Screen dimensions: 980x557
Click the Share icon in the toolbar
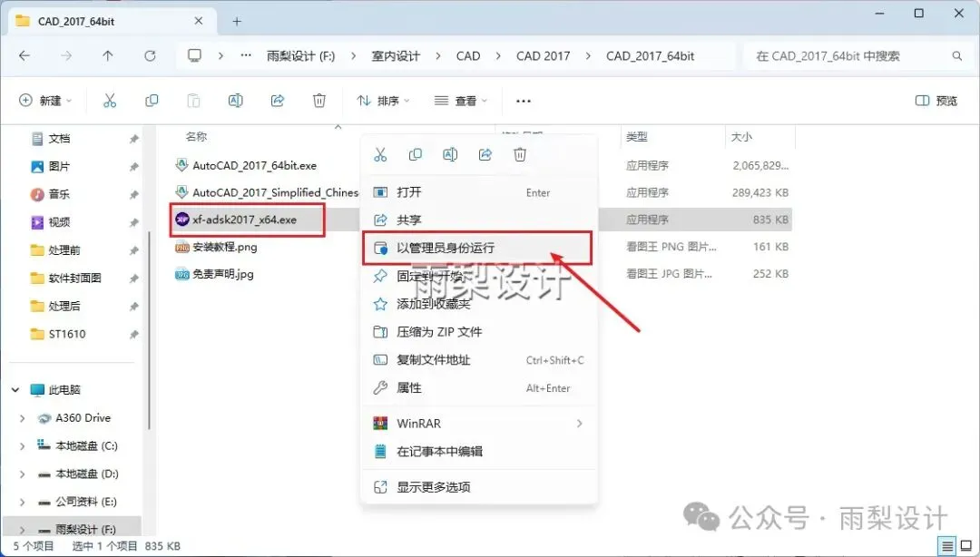tap(278, 101)
